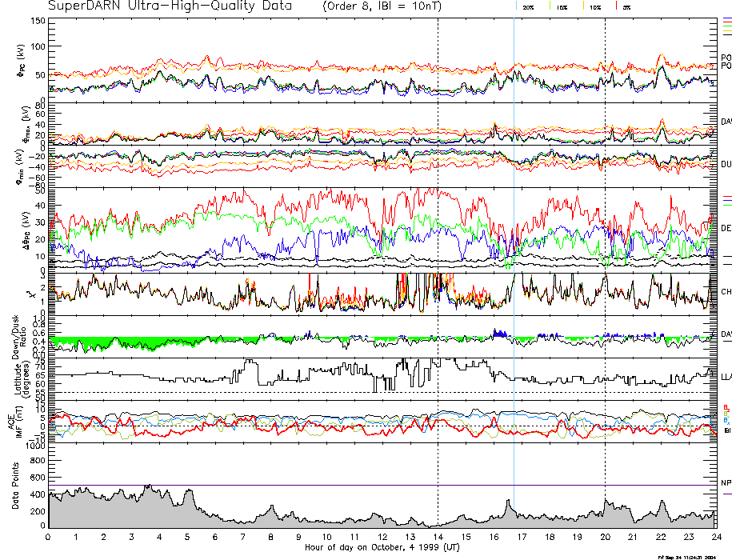
Task: Click the dashed vertical line at hour 20
Action: (x=605, y=240)
